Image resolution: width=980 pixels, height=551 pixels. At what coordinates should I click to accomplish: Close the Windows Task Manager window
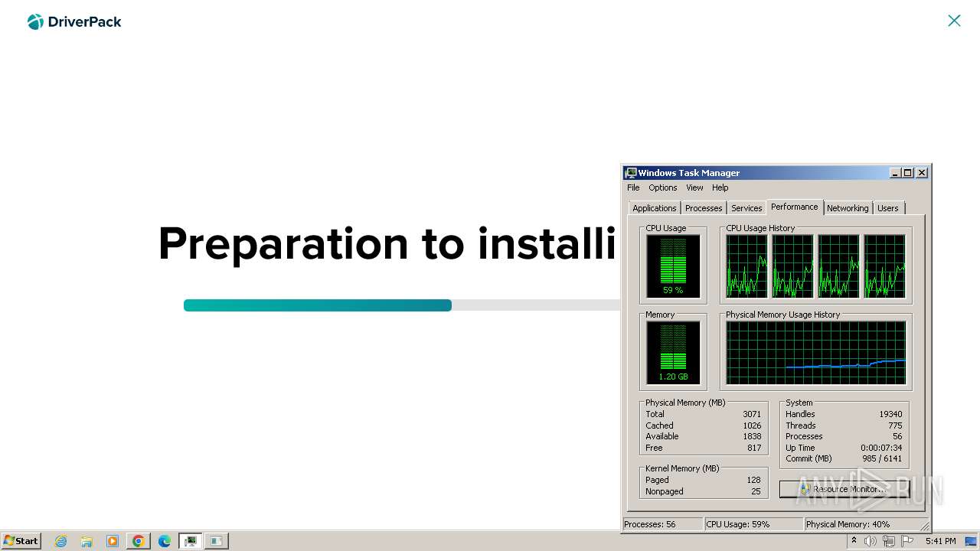tap(922, 173)
